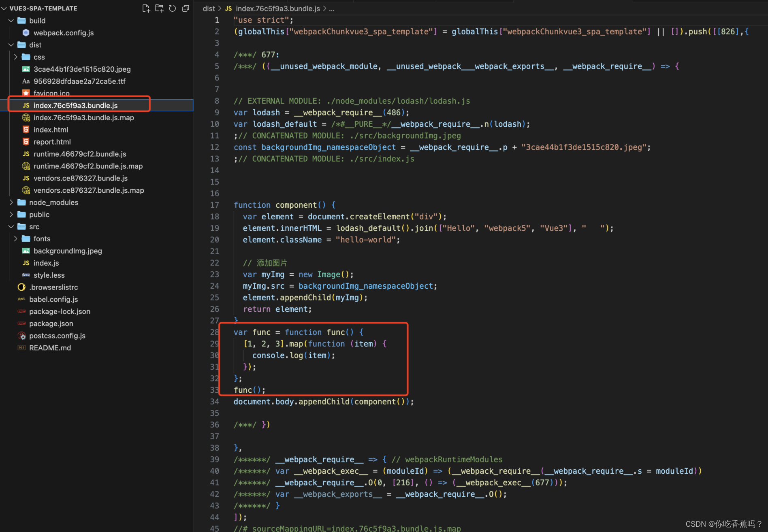This screenshot has width=768, height=532.
Task: Refresh the explorer with the refresh icon
Action: [x=173, y=8]
